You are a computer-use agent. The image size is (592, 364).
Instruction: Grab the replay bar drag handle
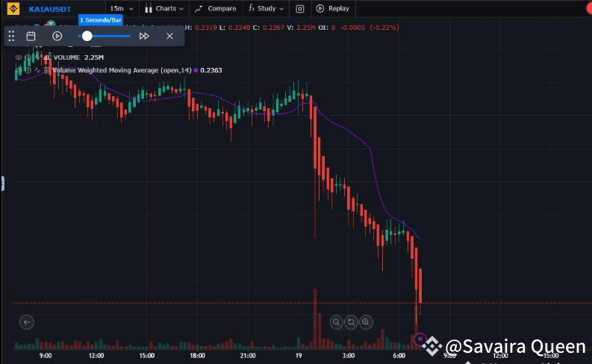click(11, 36)
